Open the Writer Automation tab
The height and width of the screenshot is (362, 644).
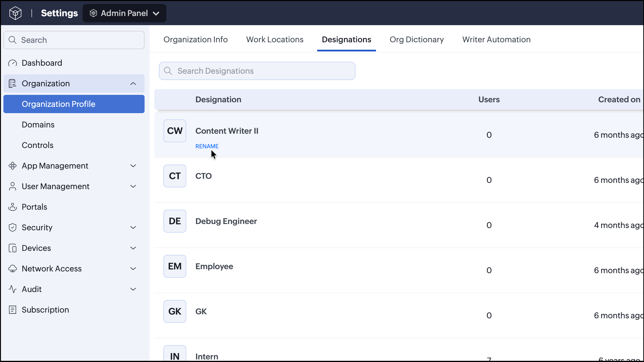(496, 39)
